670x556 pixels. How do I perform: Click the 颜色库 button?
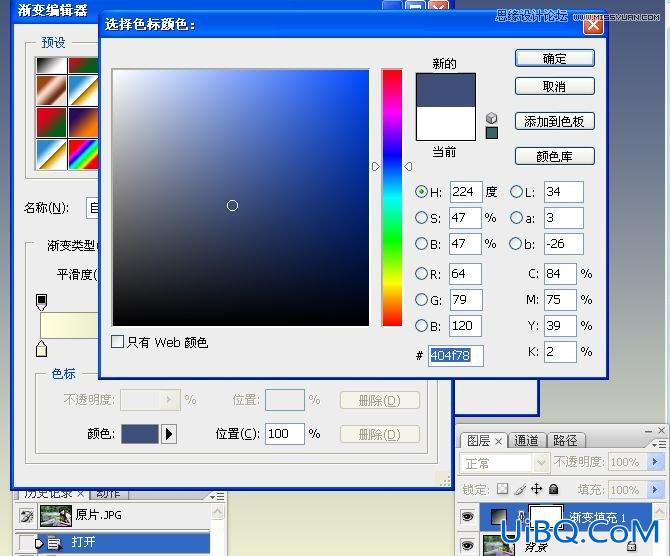(x=555, y=156)
